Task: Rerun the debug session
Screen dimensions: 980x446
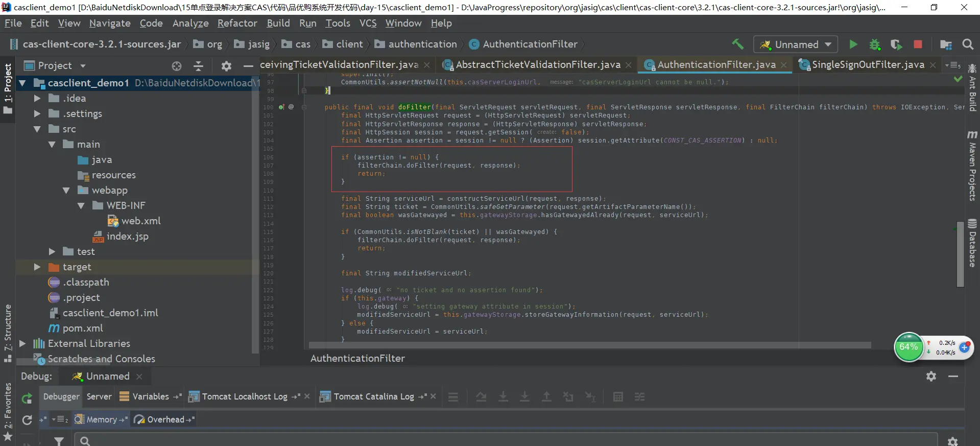Action: pos(27,398)
